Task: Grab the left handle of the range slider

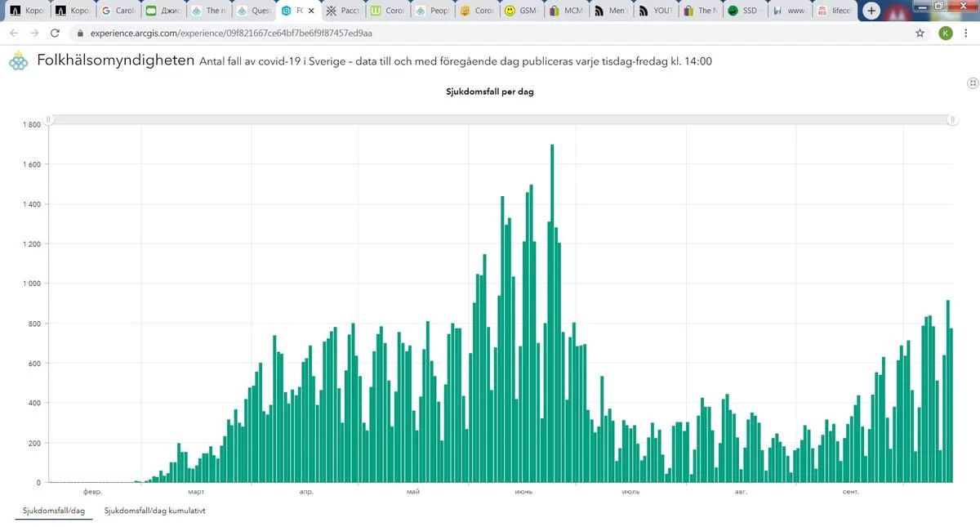Action: click(49, 120)
